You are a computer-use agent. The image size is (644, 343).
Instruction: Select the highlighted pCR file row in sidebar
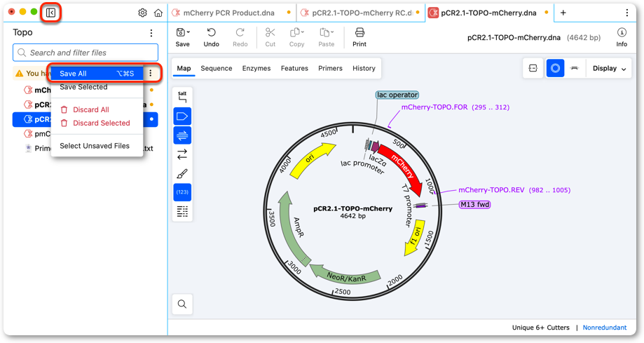(x=85, y=119)
